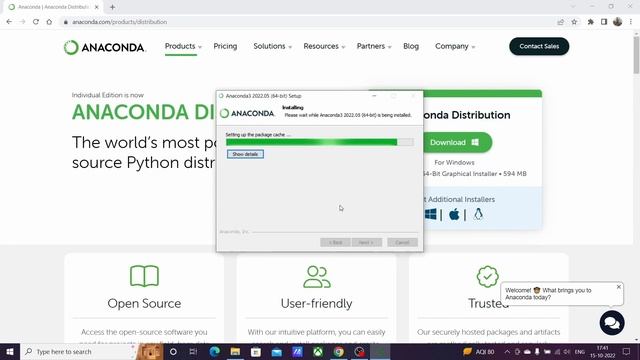Expand the Products menu
The image size is (640, 360).
pos(183,47)
